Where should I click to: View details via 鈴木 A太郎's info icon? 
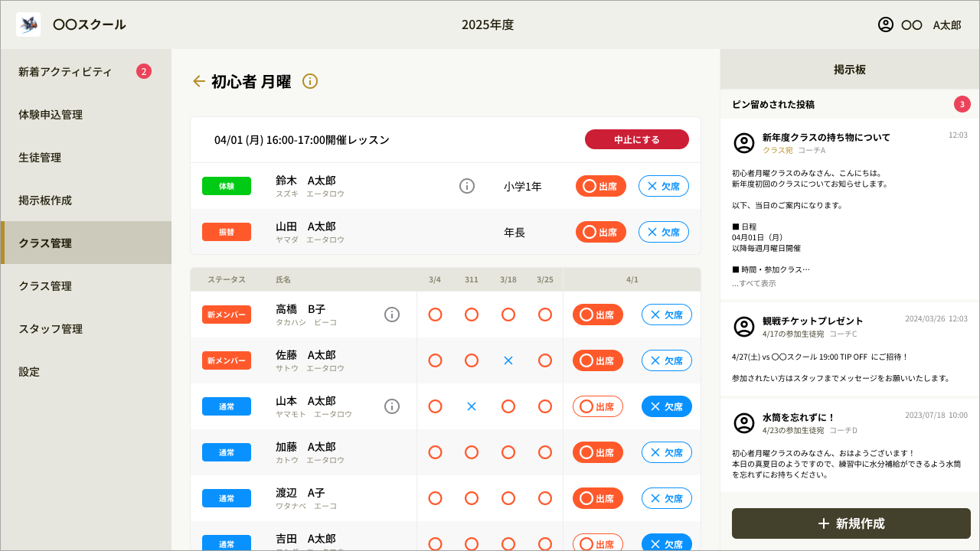[467, 185]
